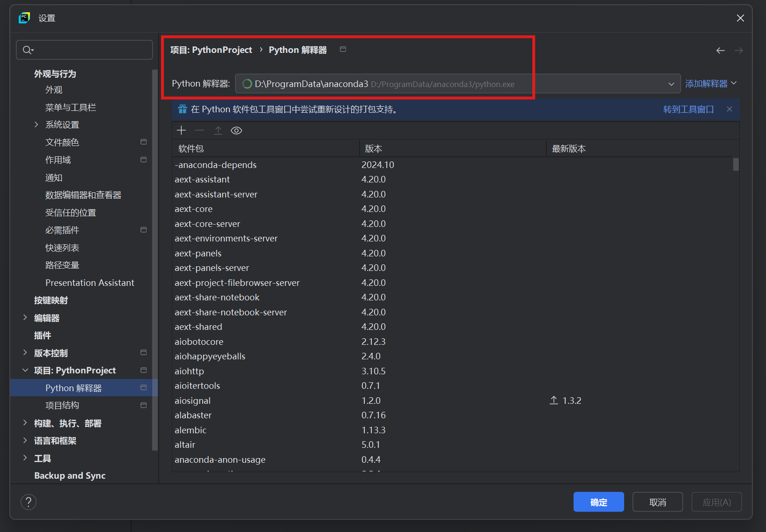Expand the 构建、执行、部署 section
This screenshot has width=766, height=532.
(x=25, y=423)
